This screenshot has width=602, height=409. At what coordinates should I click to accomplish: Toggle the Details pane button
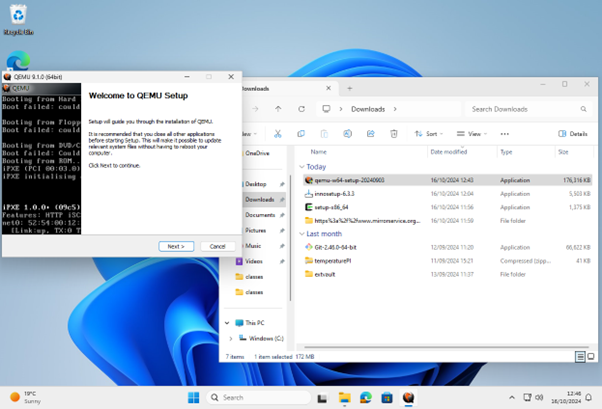coord(573,133)
